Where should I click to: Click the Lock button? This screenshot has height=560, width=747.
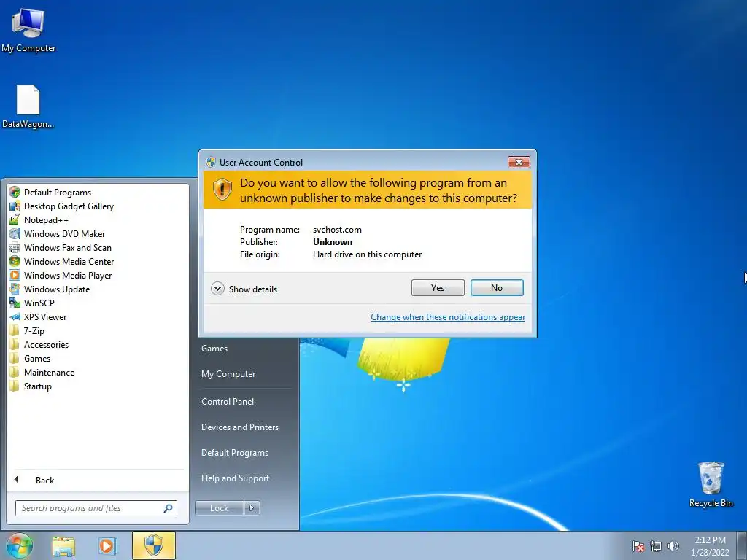[x=219, y=508]
